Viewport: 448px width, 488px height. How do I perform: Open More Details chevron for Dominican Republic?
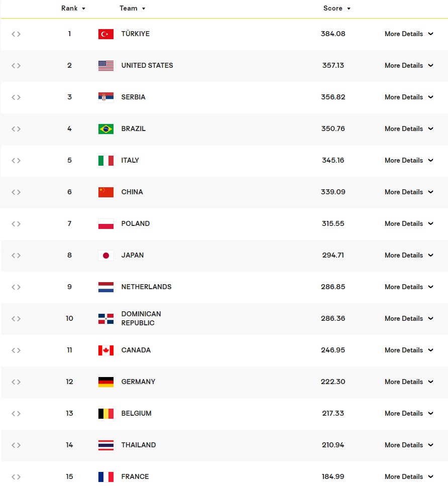[x=430, y=319]
